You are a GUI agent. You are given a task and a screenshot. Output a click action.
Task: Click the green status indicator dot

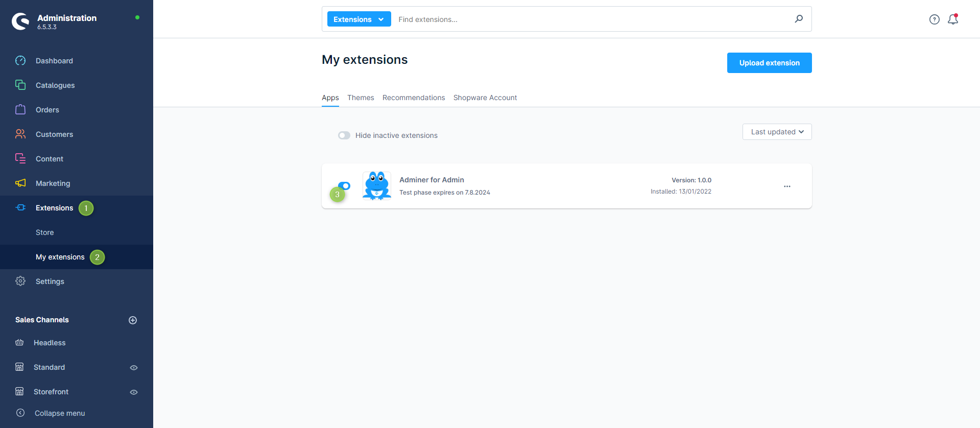pyautogui.click(x=137, y=17)
